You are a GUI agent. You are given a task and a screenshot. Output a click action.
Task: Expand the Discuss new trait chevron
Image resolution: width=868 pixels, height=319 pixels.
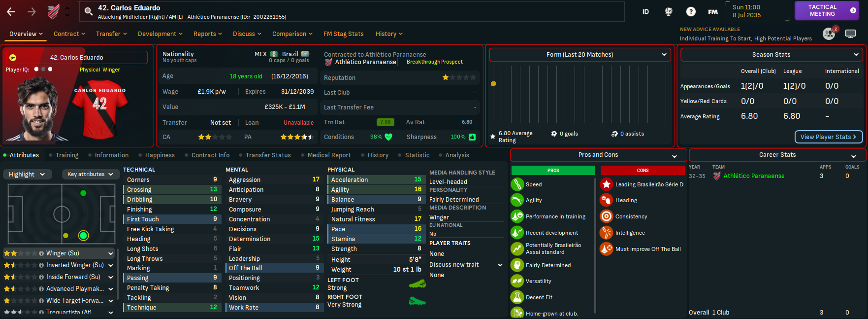tap(500, 265)
